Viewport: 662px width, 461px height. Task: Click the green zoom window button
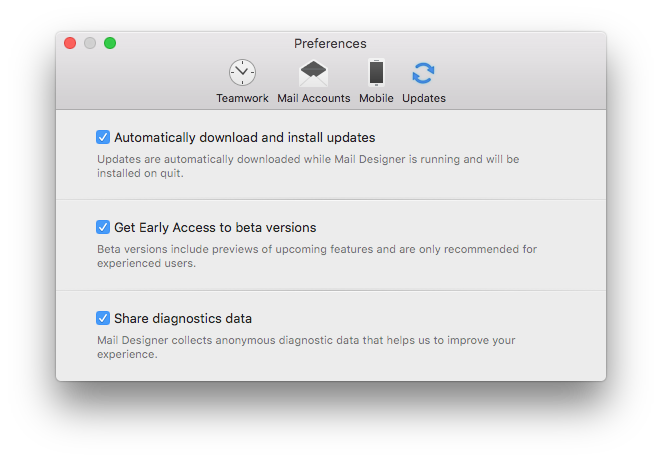(110, 43)
